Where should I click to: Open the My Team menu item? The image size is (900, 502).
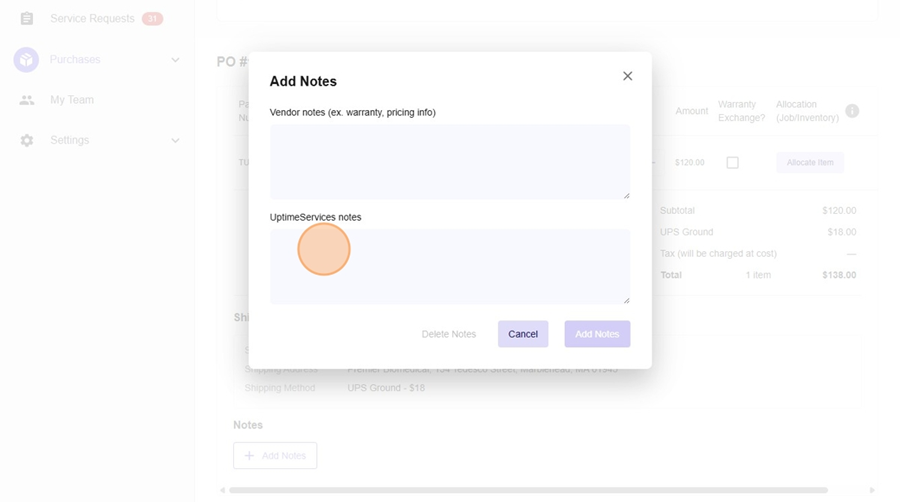(x=72, y=100)
